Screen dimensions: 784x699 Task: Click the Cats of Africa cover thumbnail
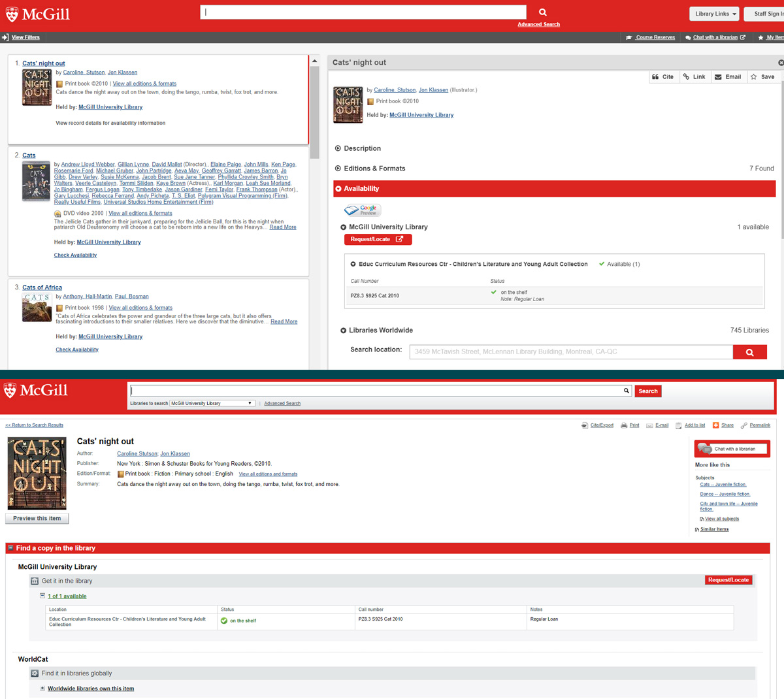pyautogui.click(x=37, y=307)
